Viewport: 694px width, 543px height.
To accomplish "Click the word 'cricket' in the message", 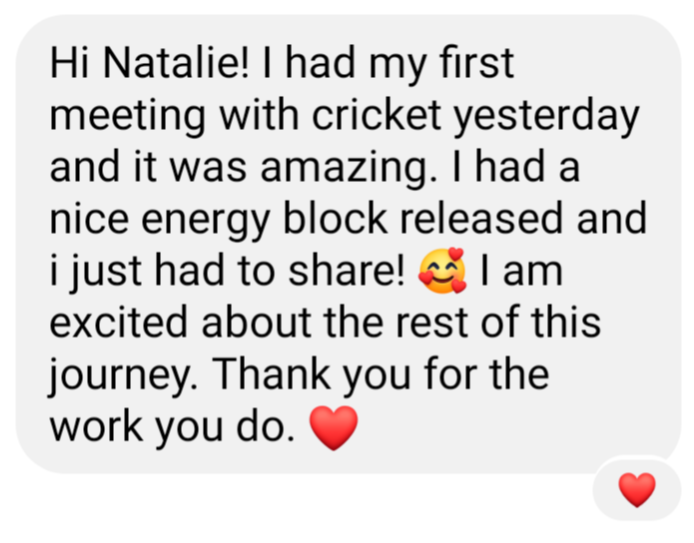I will tap(376, 115).
